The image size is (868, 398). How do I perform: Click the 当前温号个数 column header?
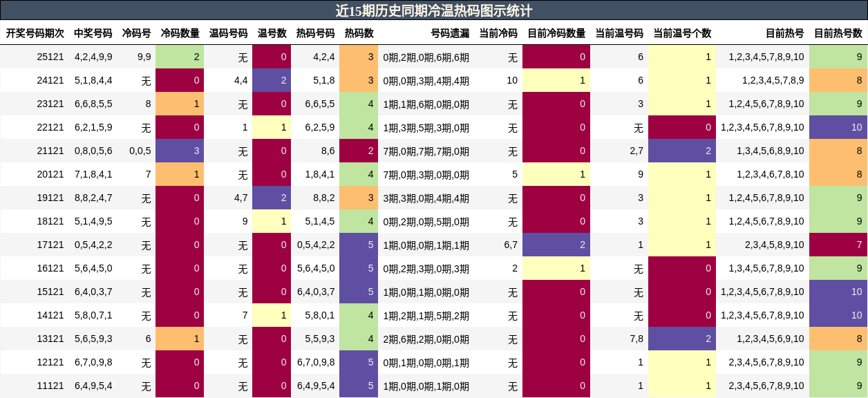(x=682, y=33)
